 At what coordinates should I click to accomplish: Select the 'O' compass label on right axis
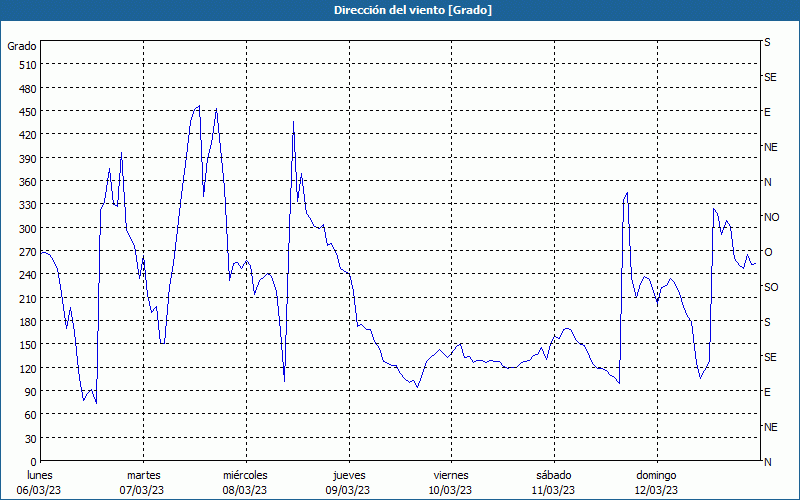click(x=768, y=252)
